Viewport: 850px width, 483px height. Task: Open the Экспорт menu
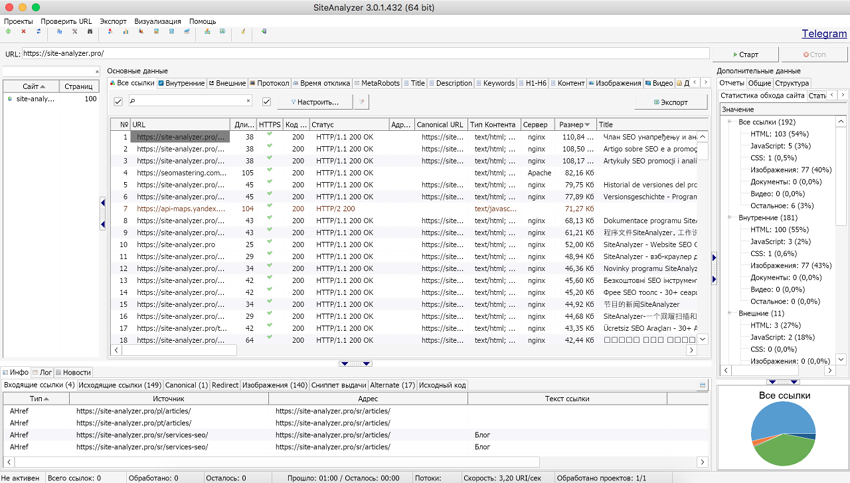[x=113, y=21]
